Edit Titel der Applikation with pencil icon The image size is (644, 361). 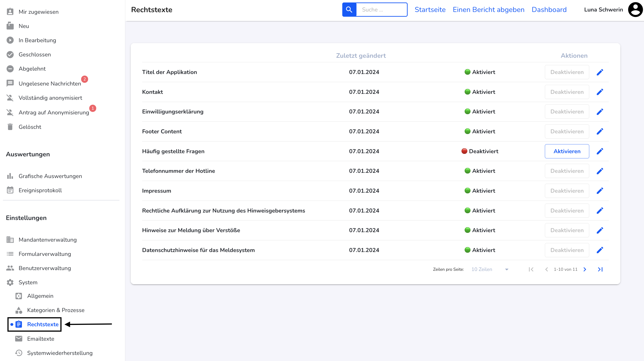click(600, 72)
